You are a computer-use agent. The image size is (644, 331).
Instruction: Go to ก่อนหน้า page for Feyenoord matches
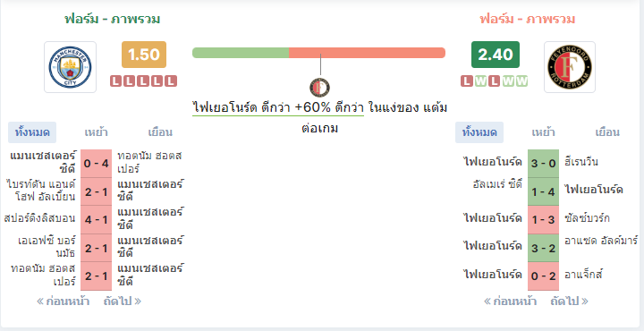click(510, 301)
